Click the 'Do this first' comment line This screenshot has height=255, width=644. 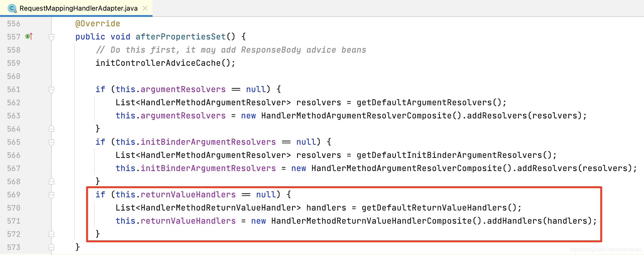point(231,50)
